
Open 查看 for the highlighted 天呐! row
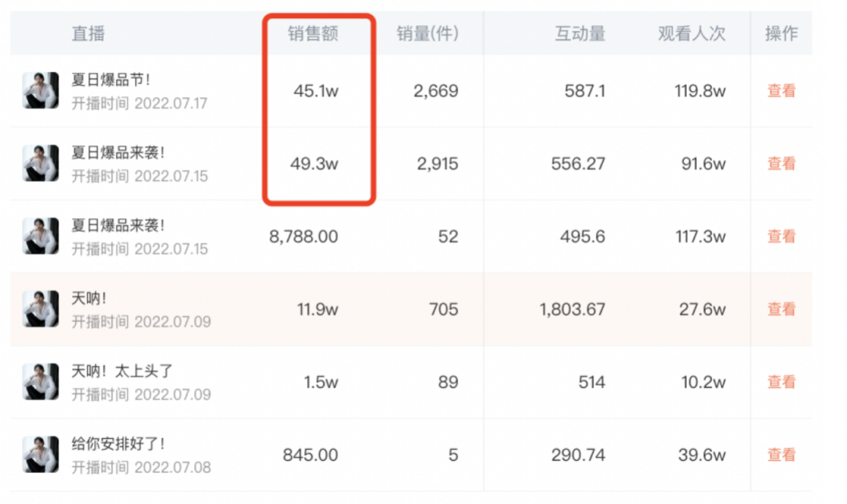click(781, 309)
